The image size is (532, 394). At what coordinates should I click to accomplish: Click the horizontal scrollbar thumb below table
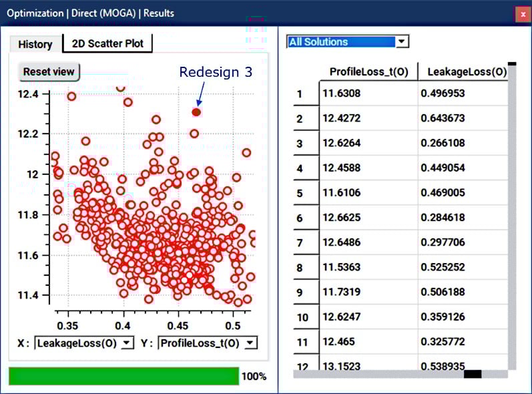pos(473,374)
